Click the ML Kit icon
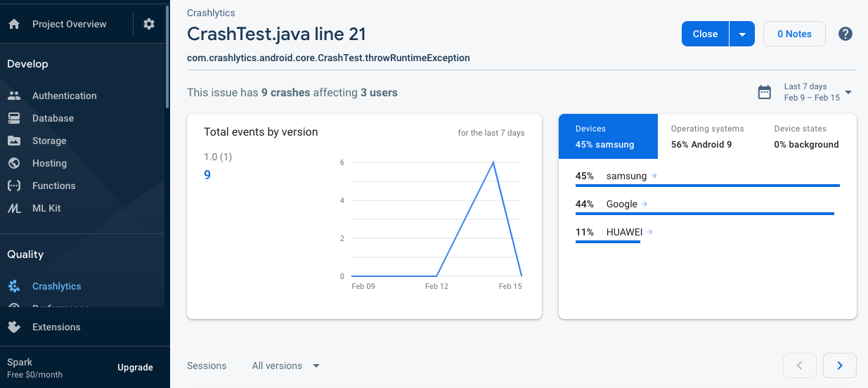 coord(14,208)
